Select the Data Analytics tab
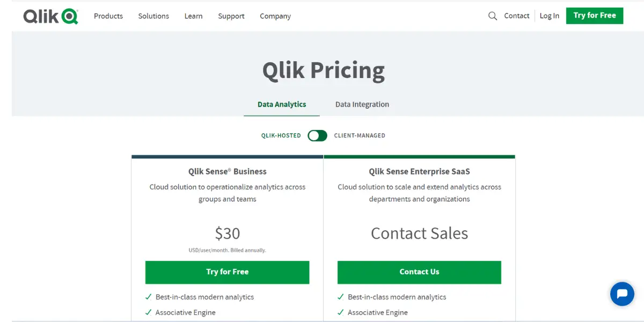644x322 pixels. point(282,104)
